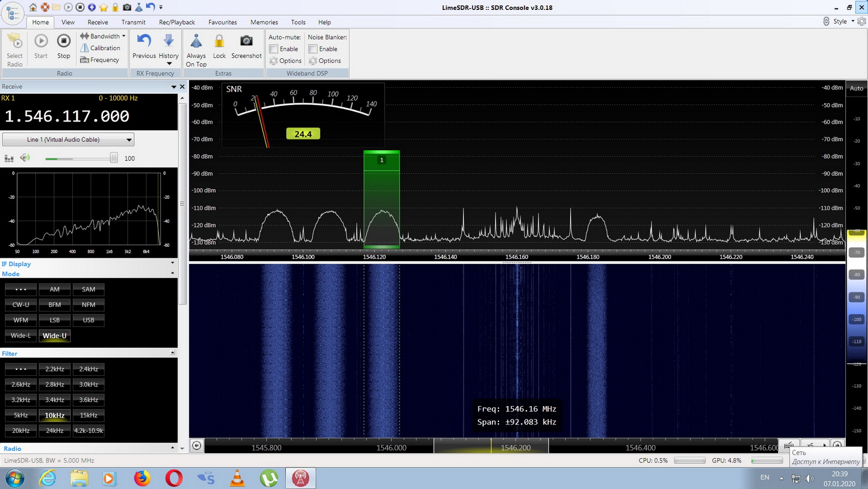
Task: Click the blue plus icon in quick access toolbar
Action: (x=92, y=7)
